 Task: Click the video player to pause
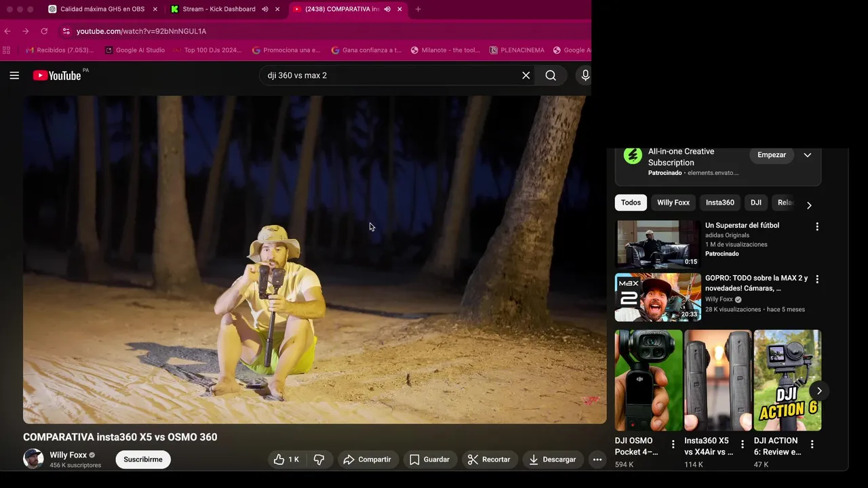point(315,260)
